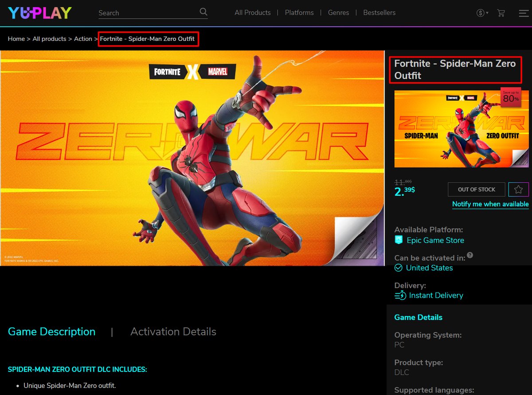This screenshot has width=532, height=395.
Task: Click the Delivery label
Action: (410, 285)
